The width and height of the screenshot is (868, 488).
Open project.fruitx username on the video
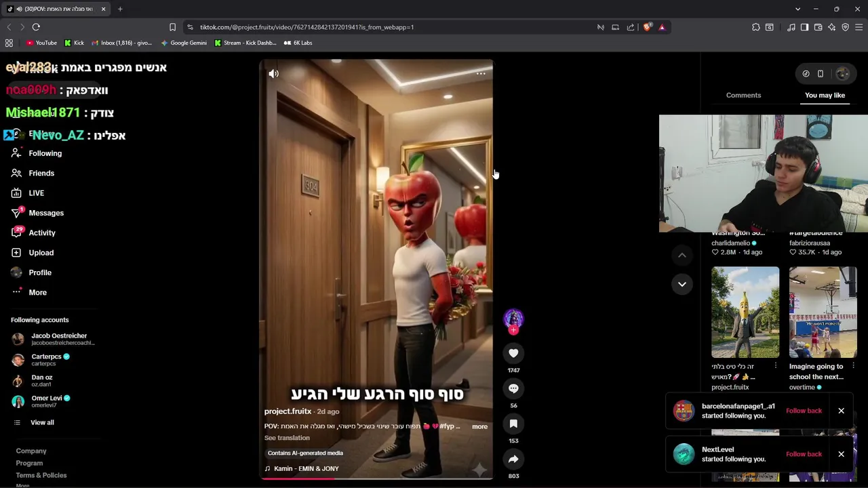click(288, 411)
